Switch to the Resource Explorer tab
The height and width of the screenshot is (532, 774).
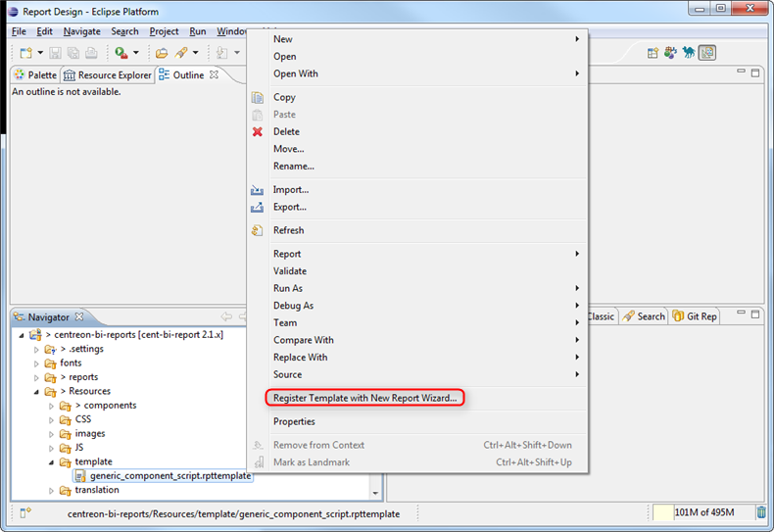108,75
